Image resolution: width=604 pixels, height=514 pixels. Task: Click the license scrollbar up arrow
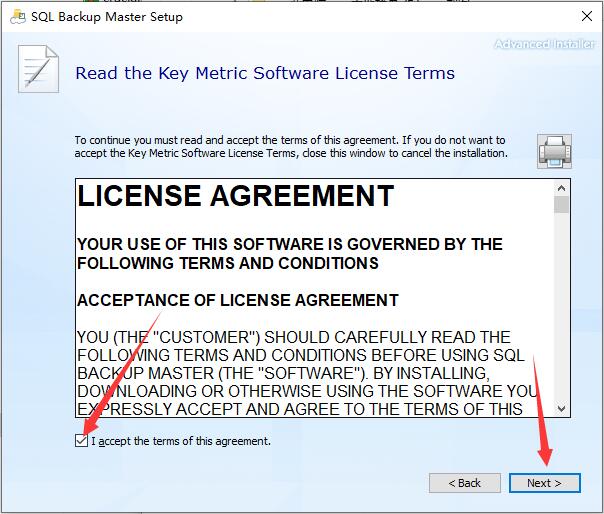(x=561, y=188)
